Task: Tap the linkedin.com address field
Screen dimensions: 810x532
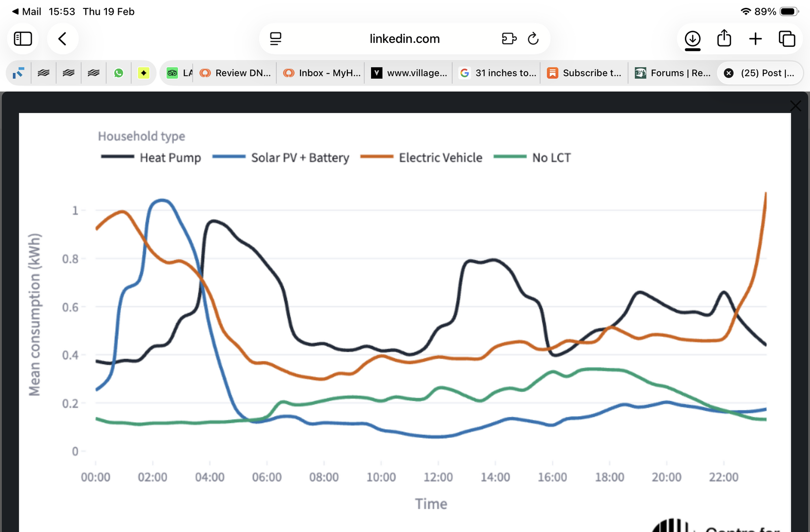Action: (x=405, y=38)
